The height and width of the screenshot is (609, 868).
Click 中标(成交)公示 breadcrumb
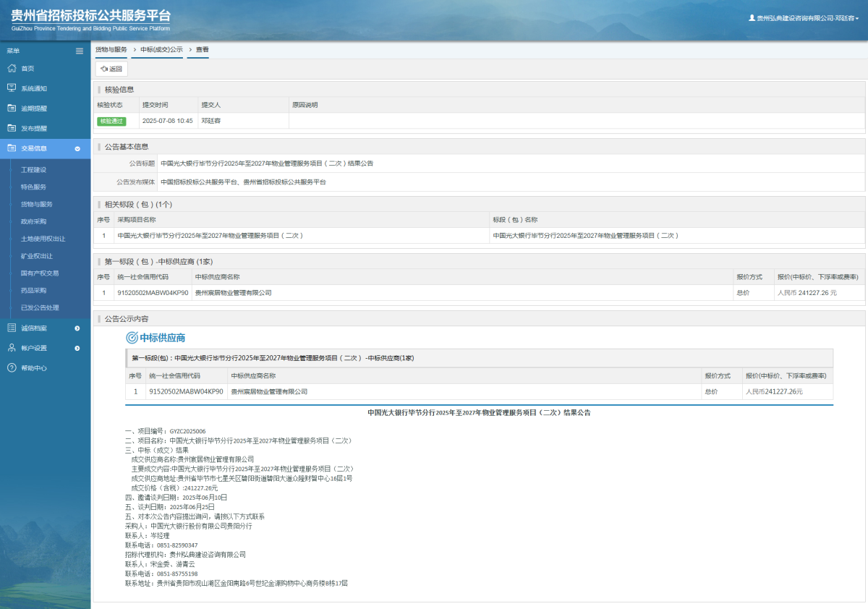pos(161,49)
